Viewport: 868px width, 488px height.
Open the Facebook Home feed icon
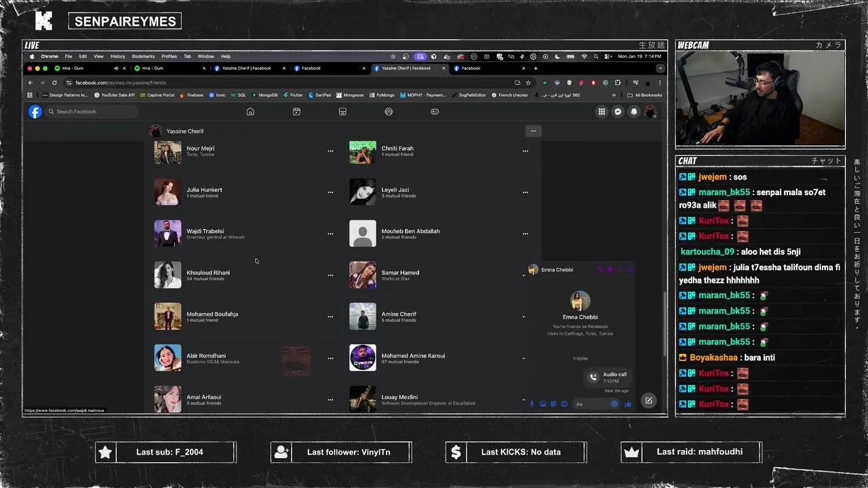coord(250,112)
